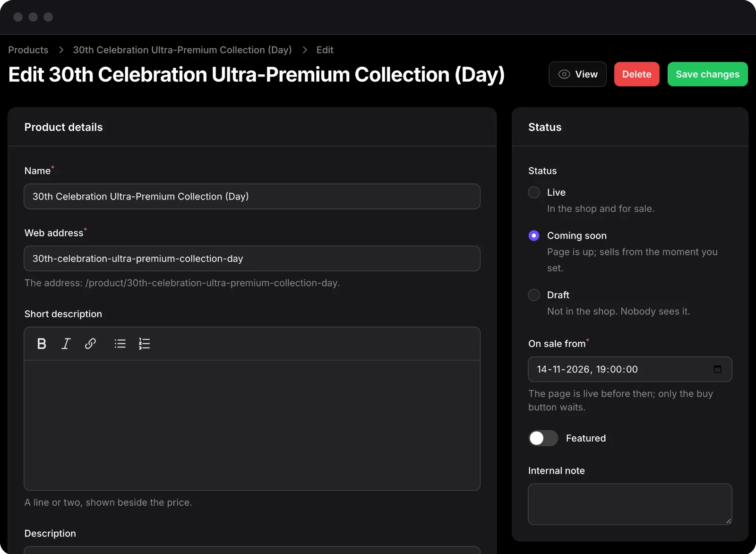Click the Description field label
The image size is (756, 554).
click(x=50, y=533)
